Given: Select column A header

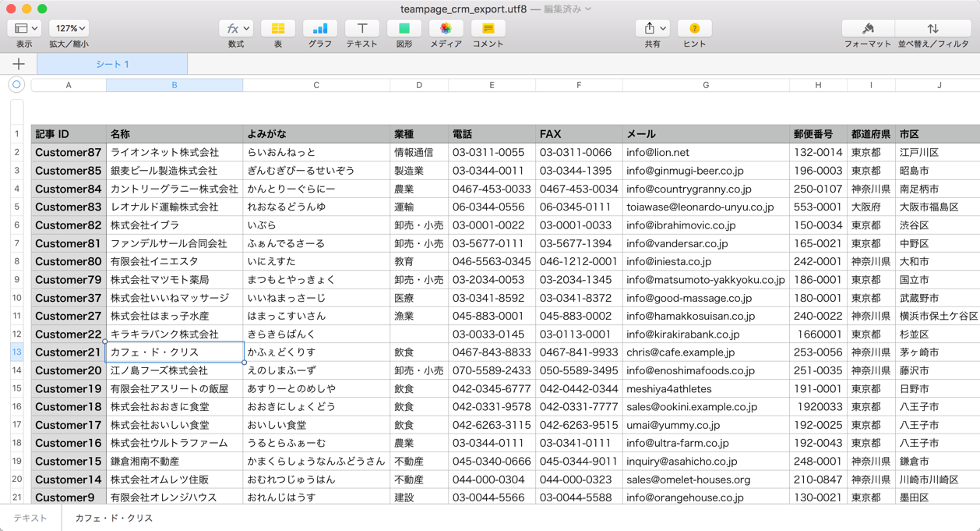Looking at the screenshot, I should [69, 85].
